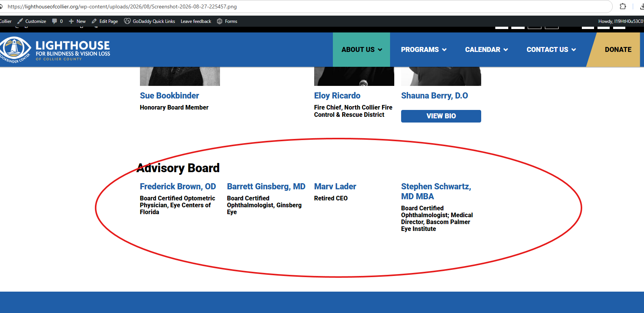Expand the Programs menu chevron
This screenshot has width=644, height=313.
click(x=444, y=50)
